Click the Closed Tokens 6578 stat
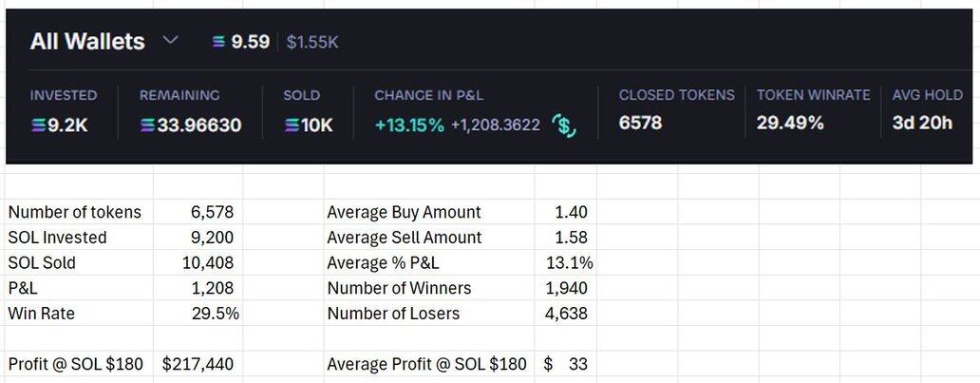Viewport: 980px width, 383px height. pyautogui.click(x=641, y=123)
